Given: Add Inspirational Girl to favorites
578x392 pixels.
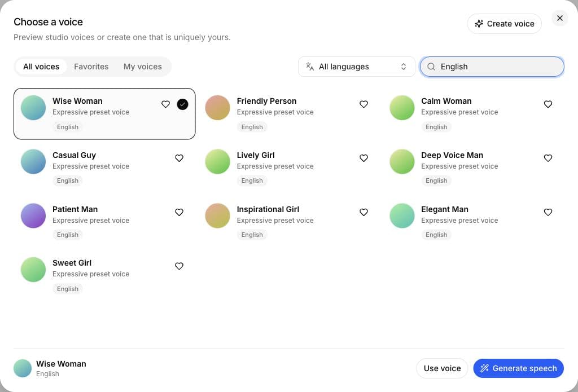Looking at the screenshot, I should tap(364, 212).
